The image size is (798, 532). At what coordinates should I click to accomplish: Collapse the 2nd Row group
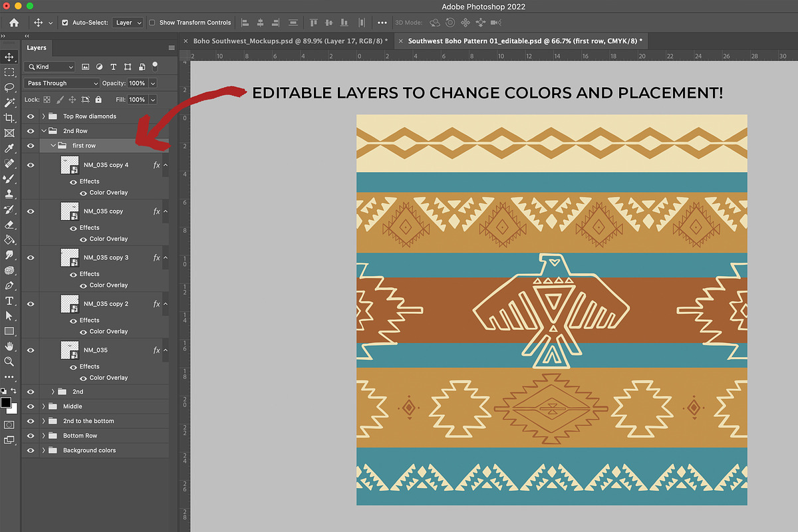(x=43, y=131)
